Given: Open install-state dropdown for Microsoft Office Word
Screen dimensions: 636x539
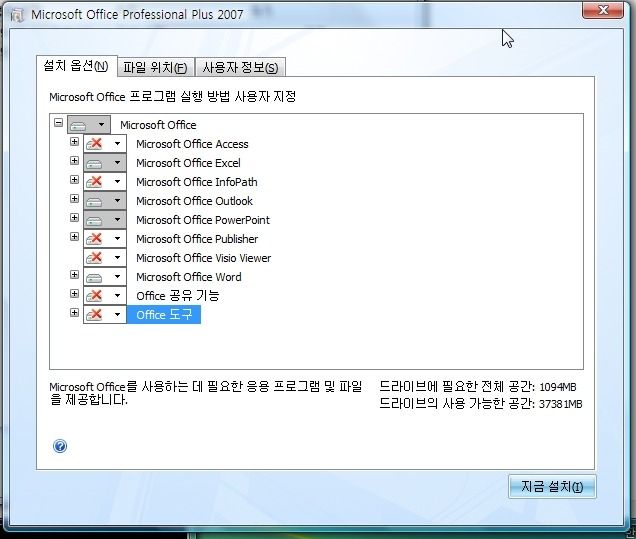Looking at the screenshot, I should 105,277.
